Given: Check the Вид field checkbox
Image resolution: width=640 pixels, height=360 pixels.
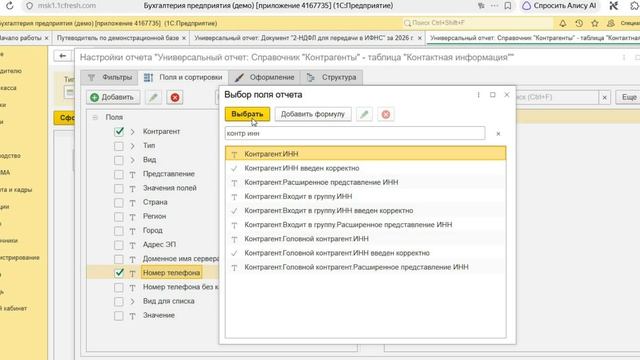Looking at the screenshot, I should coord(119,160).
